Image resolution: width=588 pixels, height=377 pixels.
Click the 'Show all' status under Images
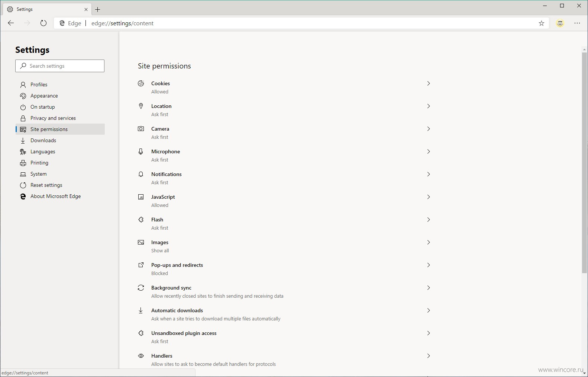[x=160, y=251]
